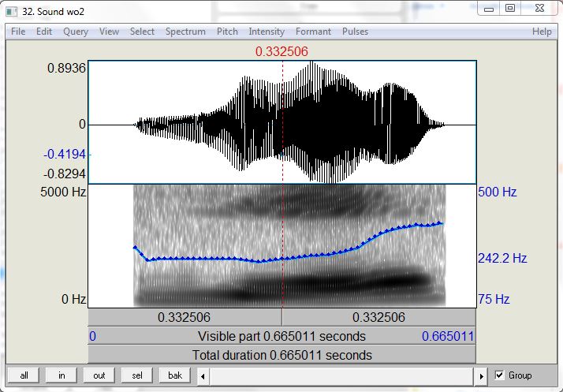Toggle the Group checkbox
The width and height of the screenshot is (563, 392).
(x=499, y=375)
